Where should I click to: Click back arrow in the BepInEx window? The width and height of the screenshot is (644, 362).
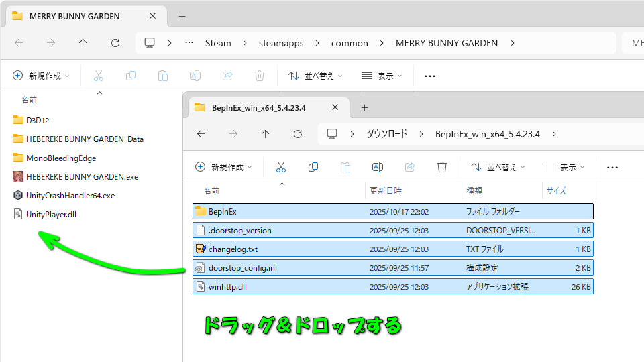[201, 134]
